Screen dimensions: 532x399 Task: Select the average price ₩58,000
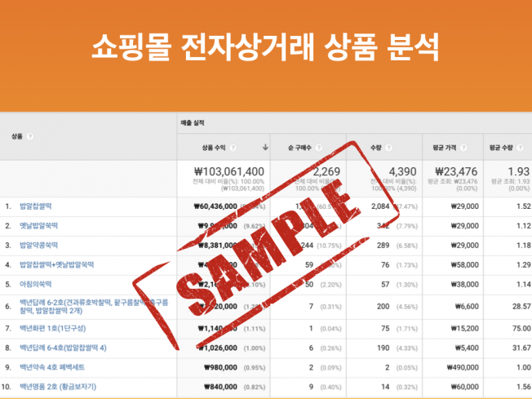click(465, 264)
